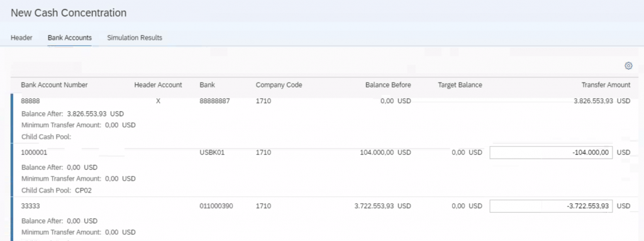This screenshot has width=644, height=241.
Task: Select the row for bank account 33333
Action: (322, 219)
